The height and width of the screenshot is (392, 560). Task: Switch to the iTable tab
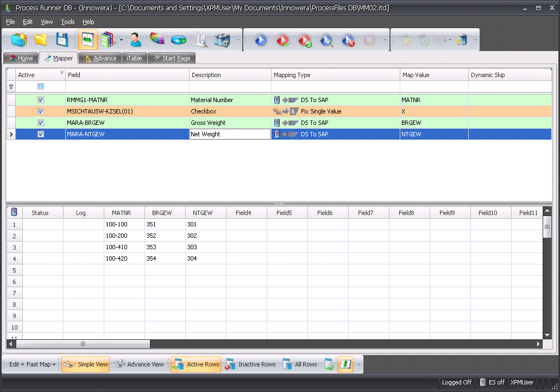pyautogui.click(x=134, y=58)
